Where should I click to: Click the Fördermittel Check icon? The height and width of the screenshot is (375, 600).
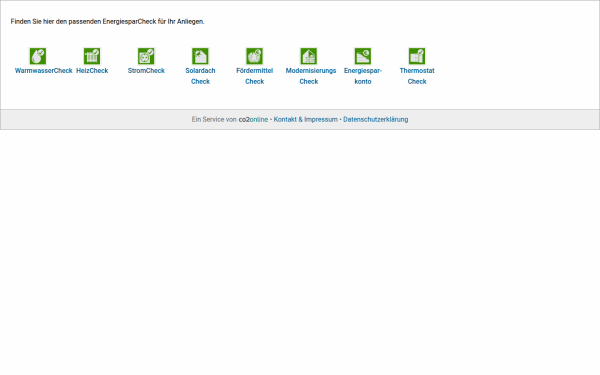point(254,56)
